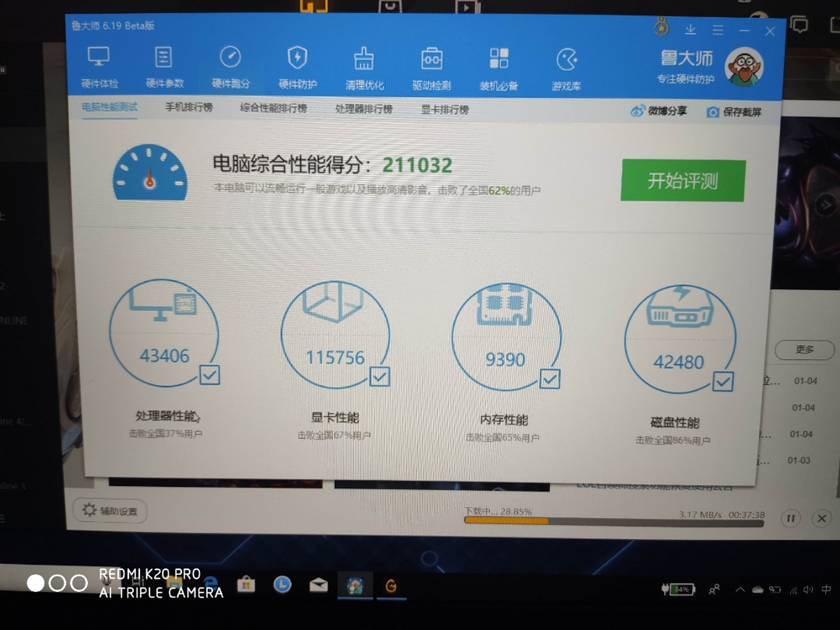840x630 pixels.
Task: Switch to 手机排行榜 tab
Action: (188, 107)
